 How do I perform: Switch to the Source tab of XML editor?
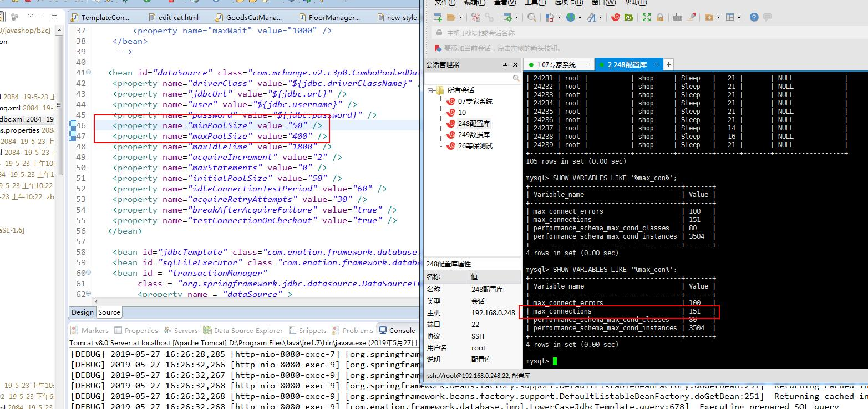point(109,312)
